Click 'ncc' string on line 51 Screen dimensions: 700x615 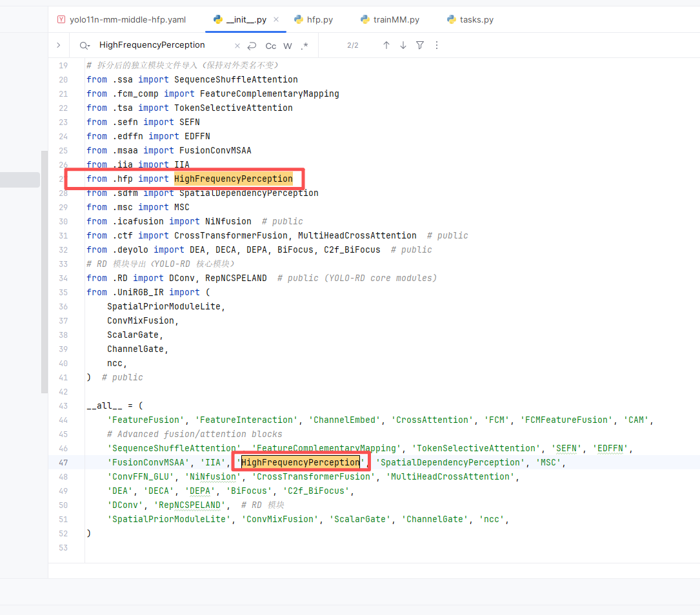(x=492, y=519)
